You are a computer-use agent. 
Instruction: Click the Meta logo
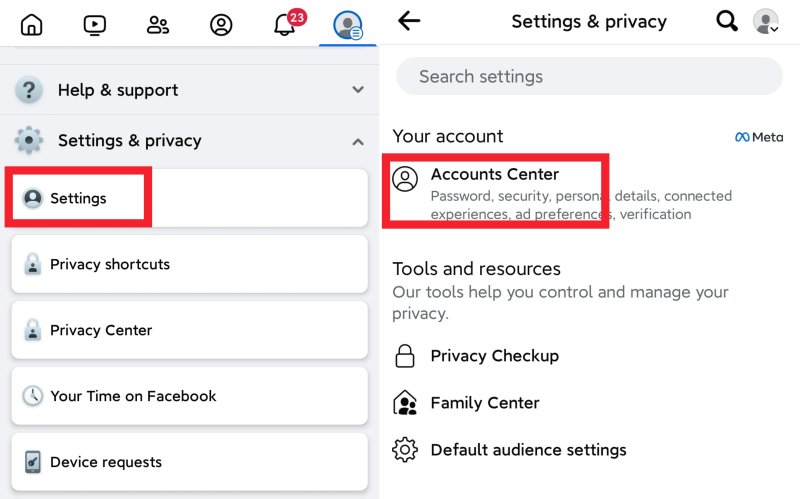pyautogui.click(x=759, y=137)
